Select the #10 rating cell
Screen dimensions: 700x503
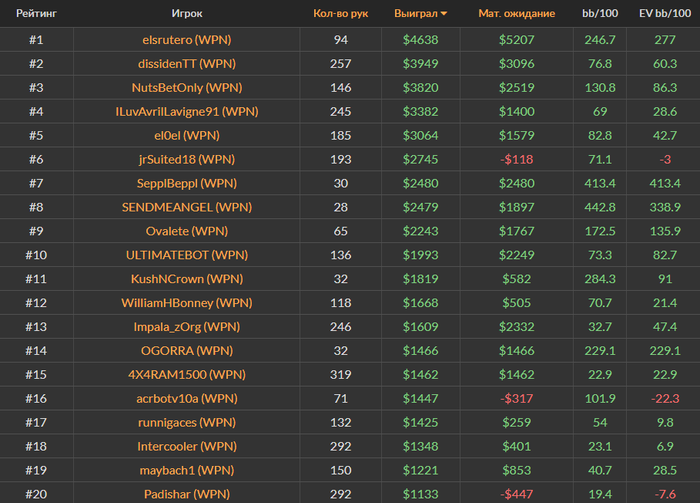point(36,255)
